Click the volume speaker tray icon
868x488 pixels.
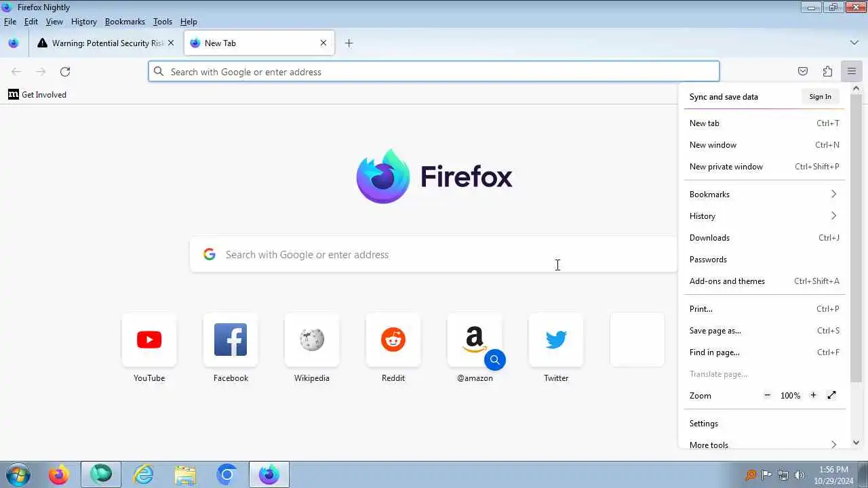pyautogui.click(x=800, y=475)
